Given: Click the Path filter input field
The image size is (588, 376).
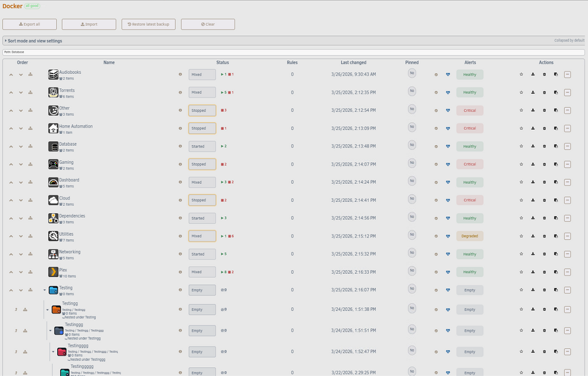Looking at the screenshot, I should pyautogui.click(x=293, y=52).
